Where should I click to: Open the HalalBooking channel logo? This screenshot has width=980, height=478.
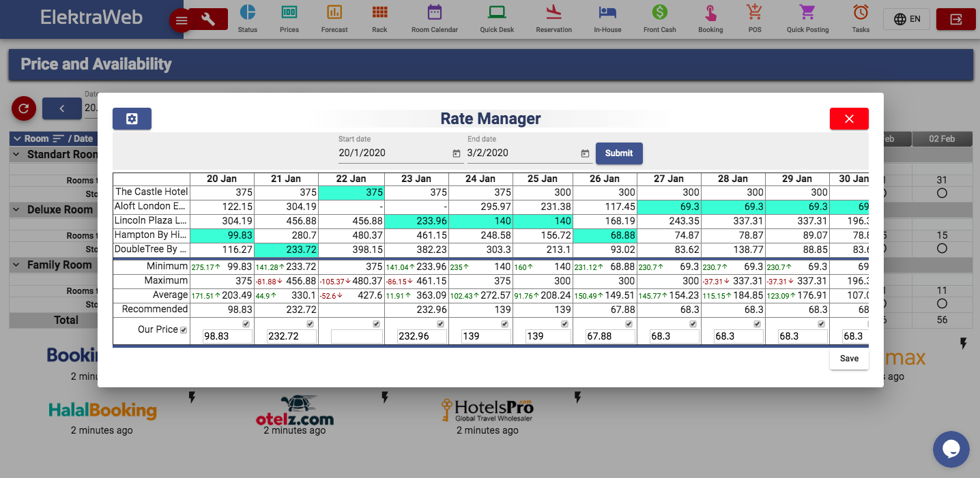pyautogui.click(x=102, y=410)
